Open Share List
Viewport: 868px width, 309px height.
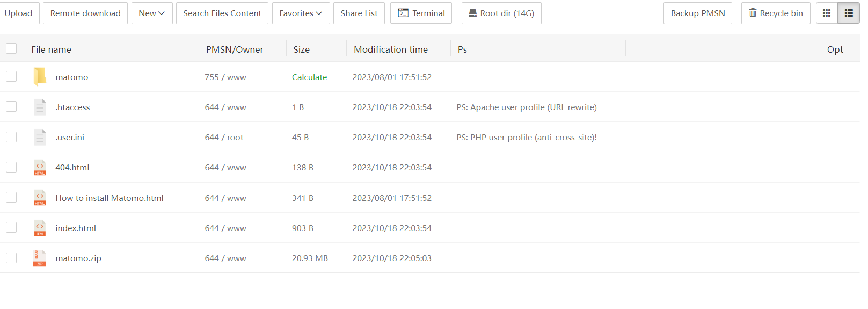359,13
